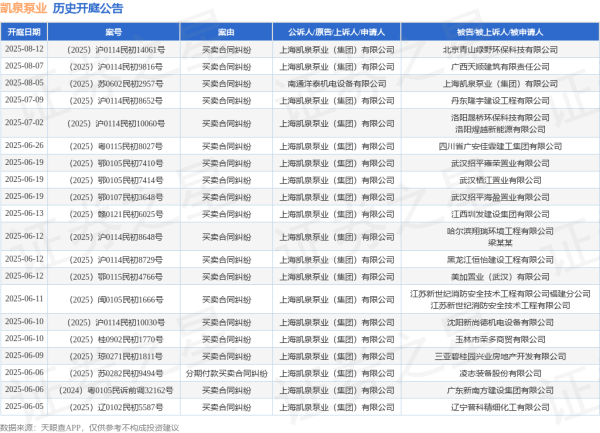Image resolution: width=600 pixels, height=433 pixels.
Task: Click defendant 辽宁菁科精细化工有限公司
Action: point(500,407)
